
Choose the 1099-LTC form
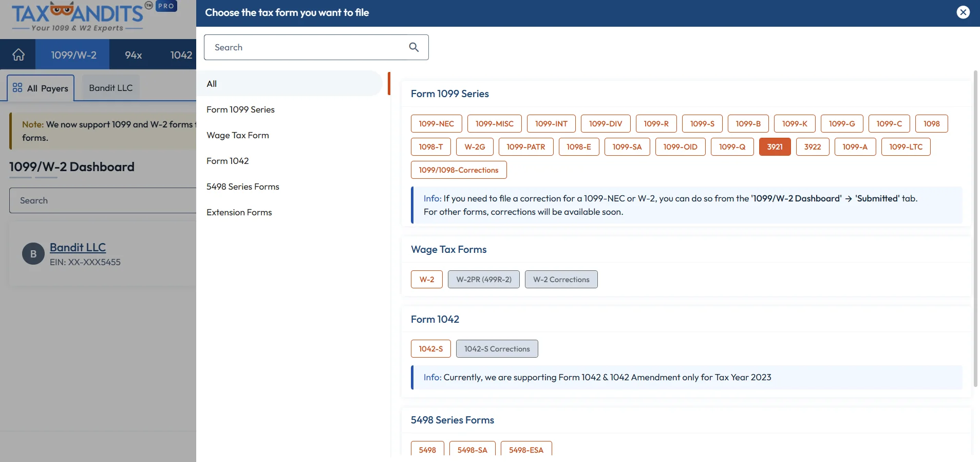pyautogui.click(x=906, y=147)
